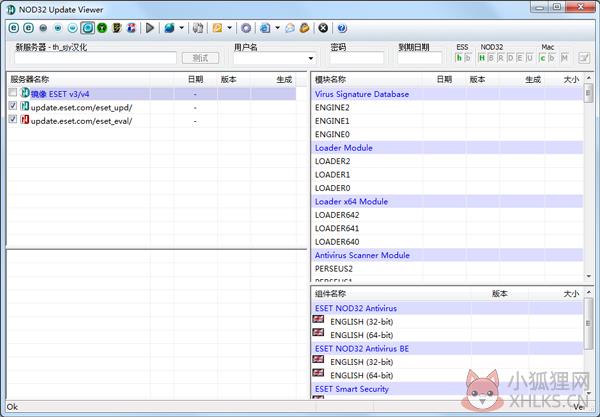
Task: Click the copy documents toolbar icon
Action: pyautogui.click(x=198, y=28)
